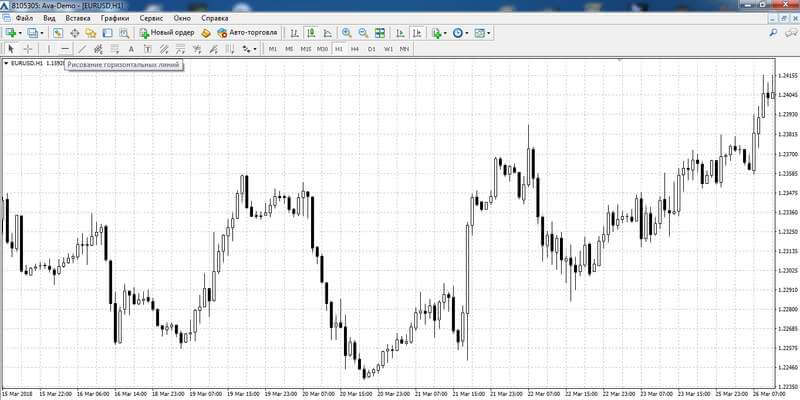Expand the arrow next to Profiles icon
800x400 pixels.
point(42,33)
